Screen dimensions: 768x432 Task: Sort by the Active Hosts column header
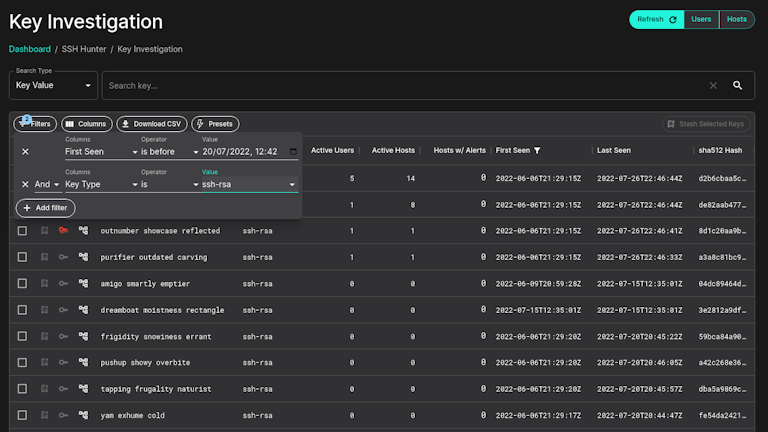pos(393,150)
